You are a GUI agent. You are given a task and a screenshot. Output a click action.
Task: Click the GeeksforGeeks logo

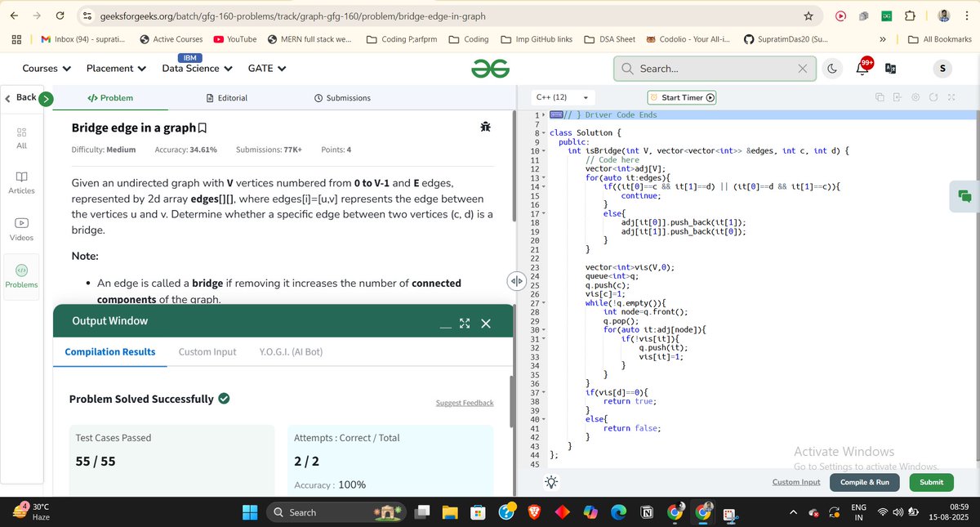point(490,69)
